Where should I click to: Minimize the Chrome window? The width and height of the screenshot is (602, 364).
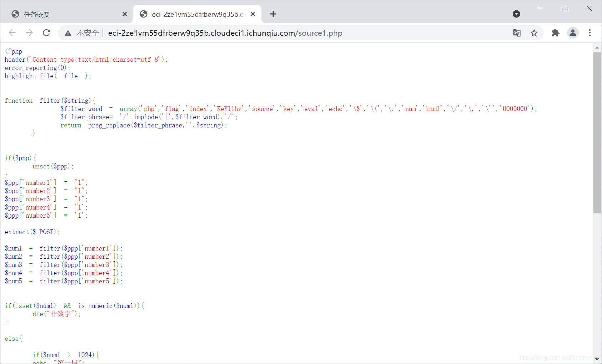(540, 8)
